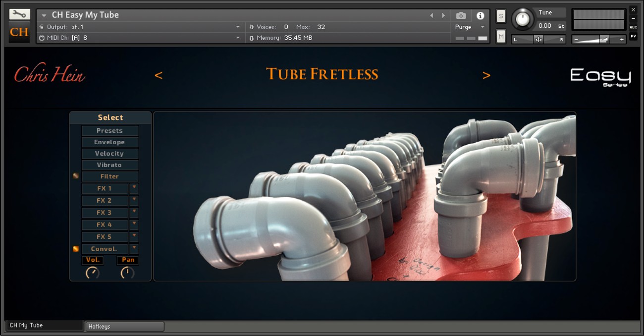Click the tube pipes instrument image

coord(365,196)
